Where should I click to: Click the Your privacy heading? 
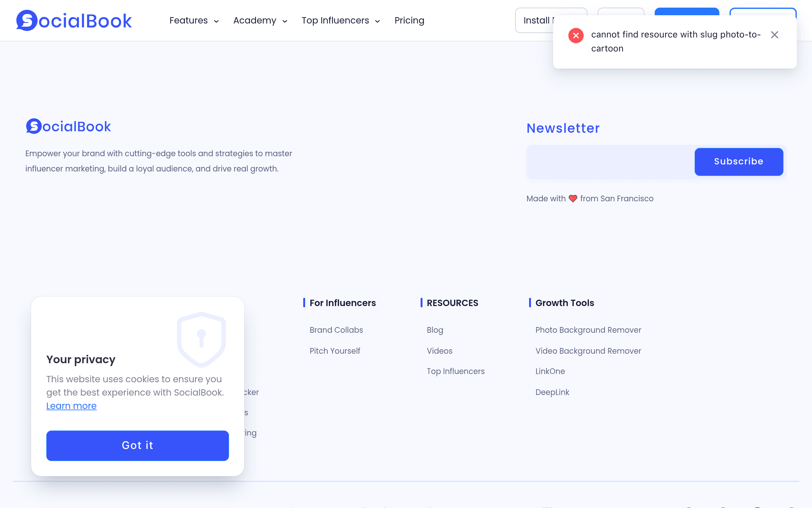pyautogui.click(x=81, y=359)
